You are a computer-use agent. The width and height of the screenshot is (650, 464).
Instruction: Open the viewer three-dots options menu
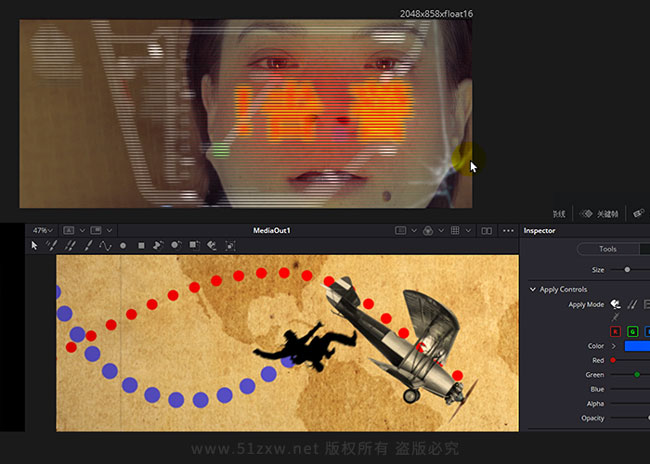coord(508,231)
